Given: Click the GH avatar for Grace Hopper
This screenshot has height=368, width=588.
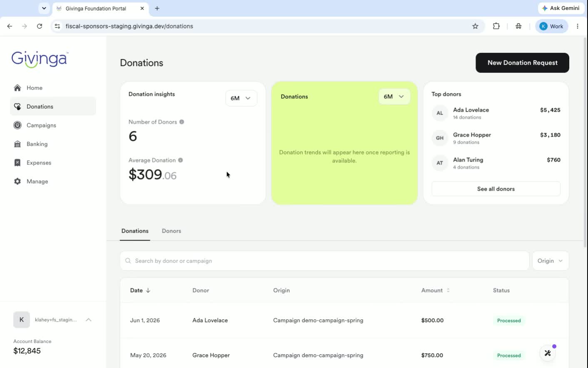Looking at the screenshot, I should [x=440, y=138].
